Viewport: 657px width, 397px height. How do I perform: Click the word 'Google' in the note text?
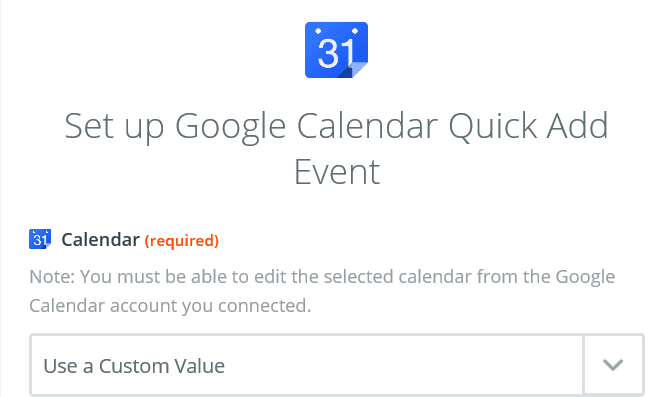[585, 278]
